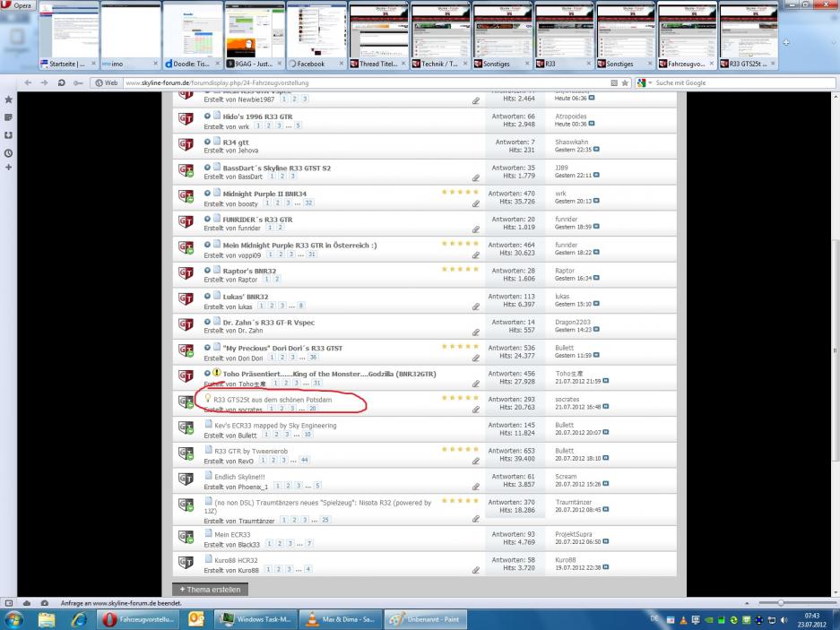840x630 pixels.
Task: Click the attachment paperclip in Dr. Zahn's thread row
Action: 476,332
